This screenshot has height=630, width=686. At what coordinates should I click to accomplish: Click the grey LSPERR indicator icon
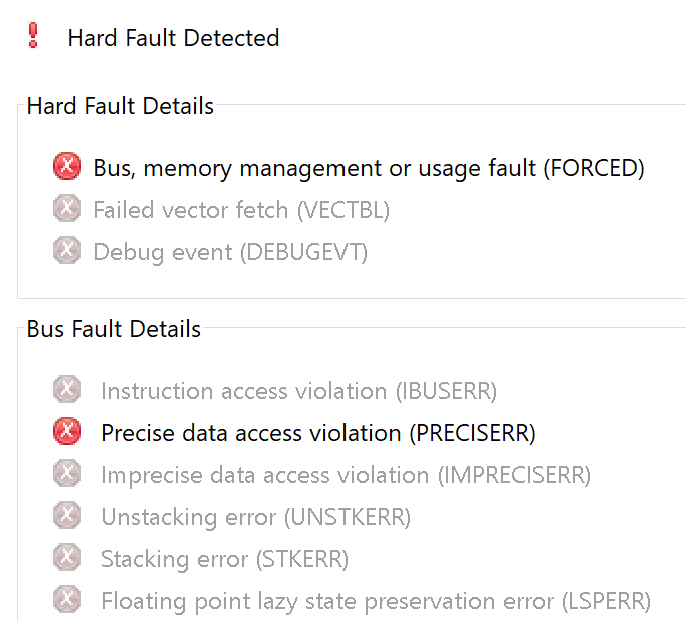tap(67, 599)
